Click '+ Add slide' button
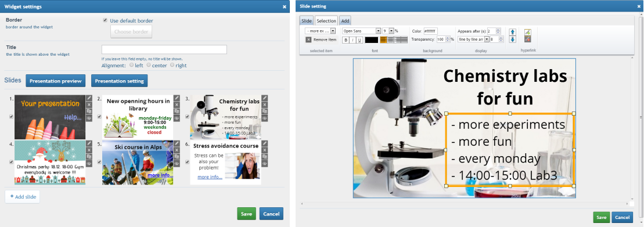The height and width of the screenshot is (227, 644). pos(22,197)
